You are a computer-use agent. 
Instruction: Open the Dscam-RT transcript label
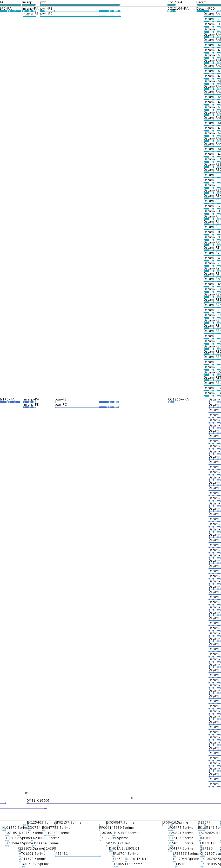[212, 248]
